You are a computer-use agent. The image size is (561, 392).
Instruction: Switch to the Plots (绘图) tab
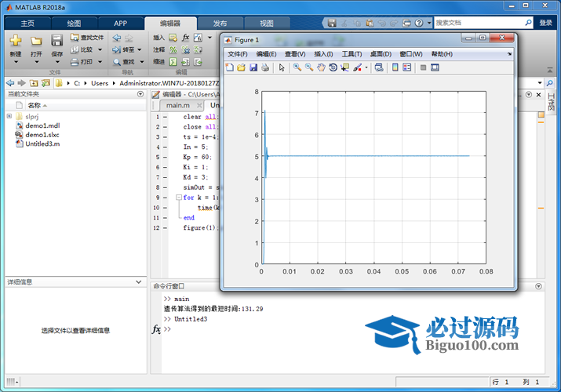[x=74, y=24]
